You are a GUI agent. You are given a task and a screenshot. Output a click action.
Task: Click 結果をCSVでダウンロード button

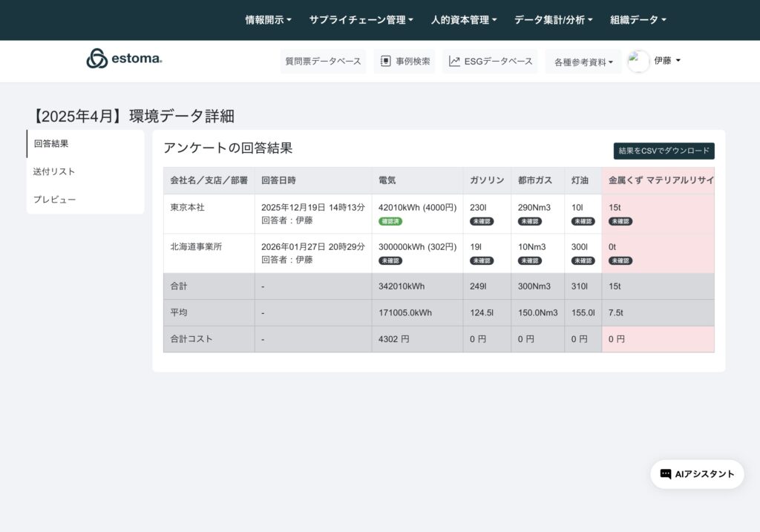[664, 151]
